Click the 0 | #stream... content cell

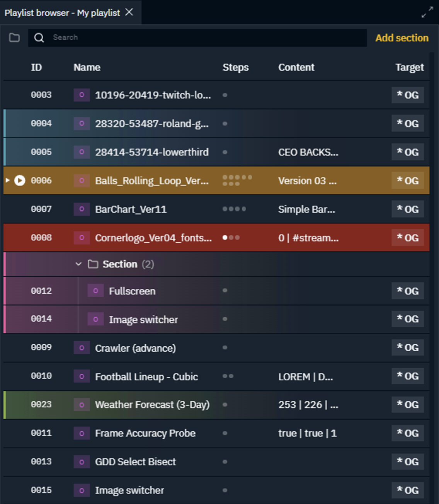pos(308,238)
